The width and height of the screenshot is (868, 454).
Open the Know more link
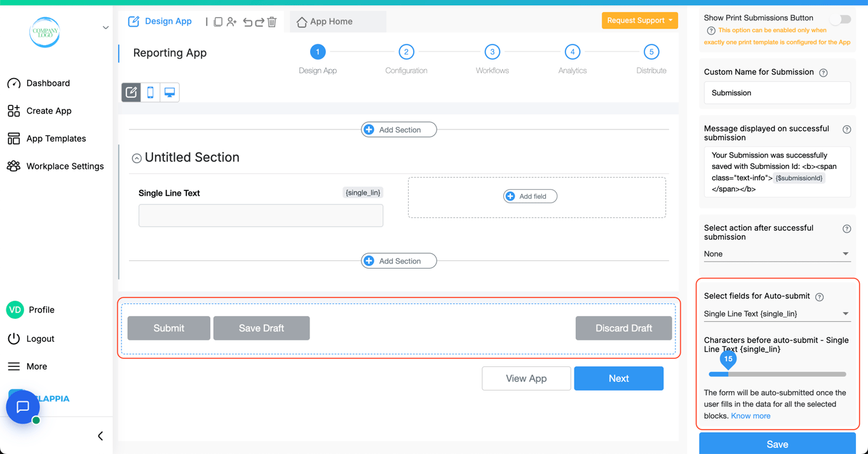[x=750, y=416]
